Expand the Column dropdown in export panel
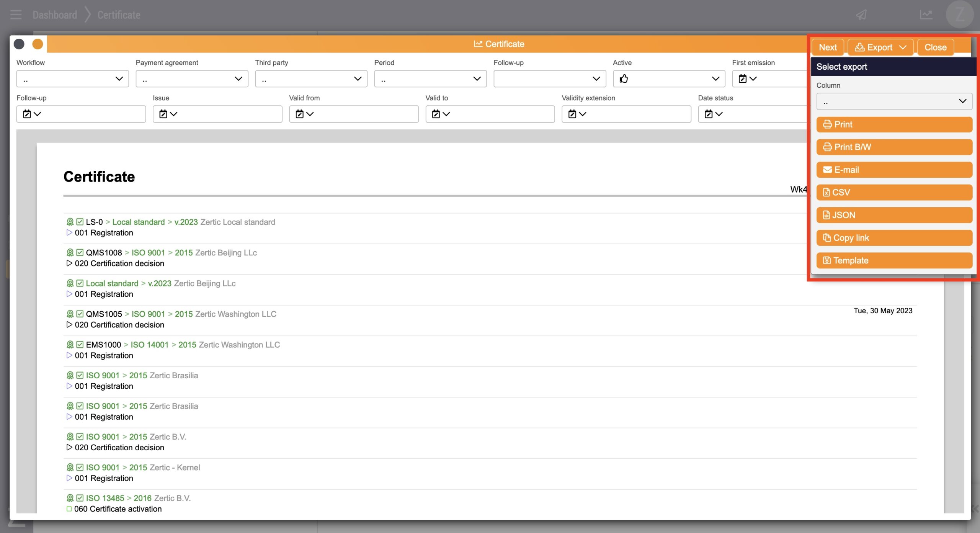Image resolution: width=980 pixels, height=533 pixels. click(894, 101)
